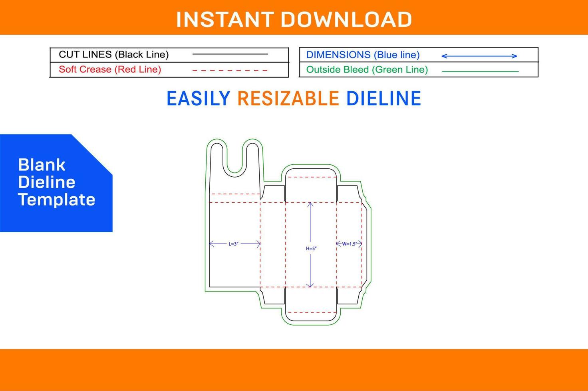Click the green line sample in legend
Screen dimensions: 588x391
(481, 71)
